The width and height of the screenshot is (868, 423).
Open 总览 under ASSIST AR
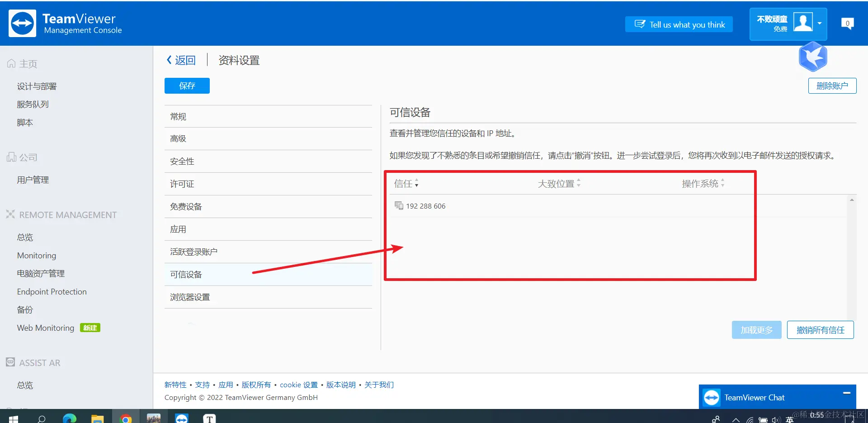coord(25,385)
